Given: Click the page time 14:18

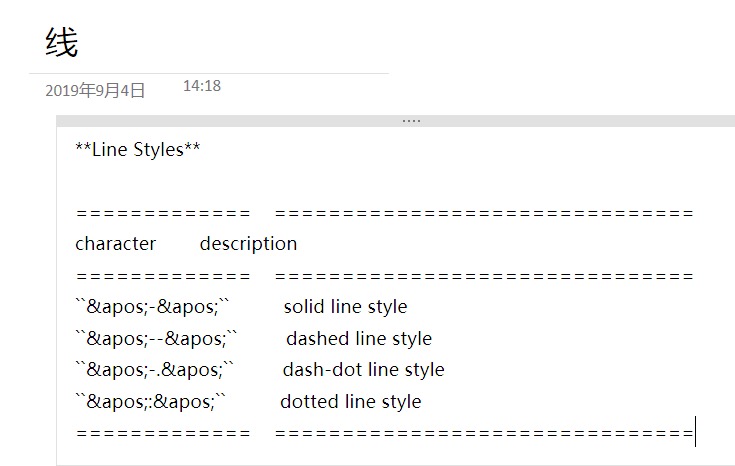Looking at the screenshot, I should [202, 86].
